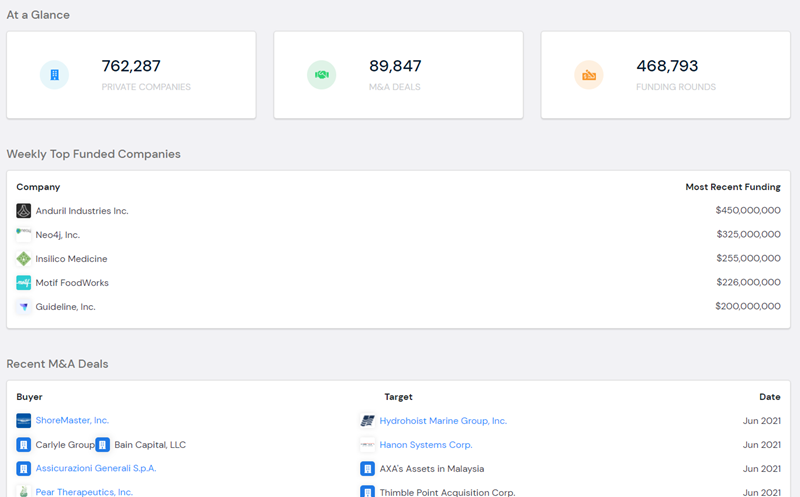Click the Motif FoodWorks company name
This screenshot has width=800, height=497.
pyautogui.click(x=72, y=283)
